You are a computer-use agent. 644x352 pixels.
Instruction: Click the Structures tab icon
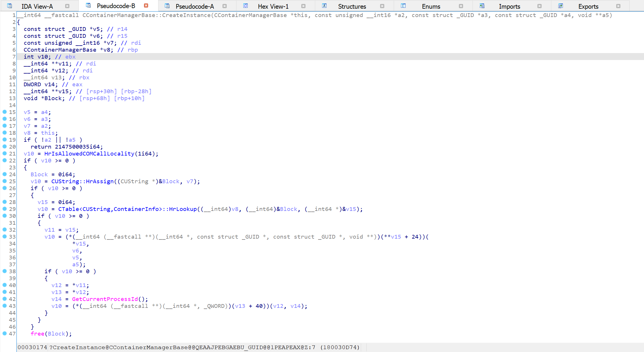pos(324,6)
